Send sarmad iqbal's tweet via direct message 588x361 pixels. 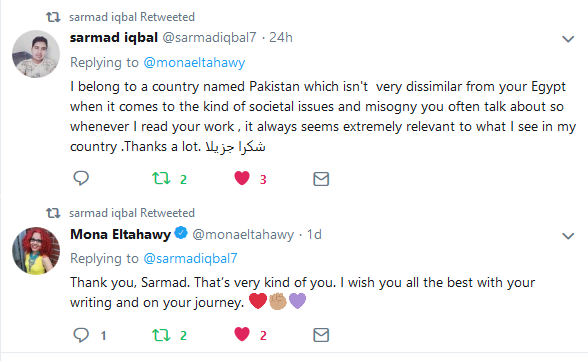(321, 179)
